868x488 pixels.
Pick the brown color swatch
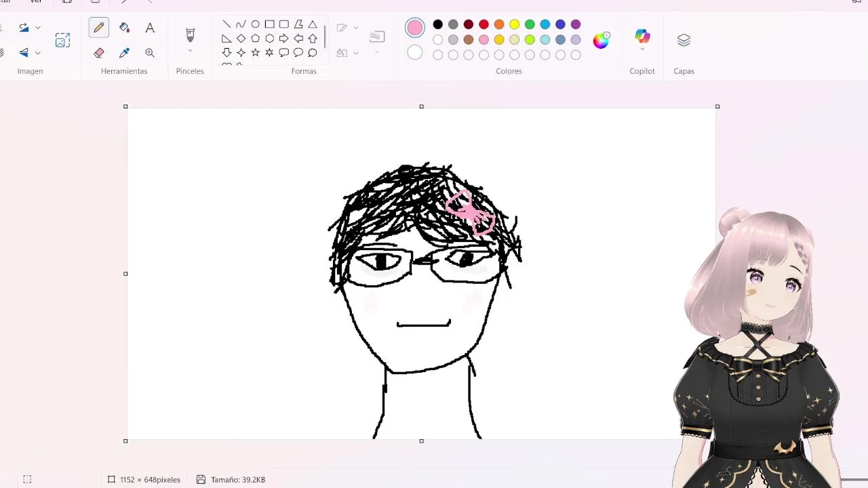(469, 39)
